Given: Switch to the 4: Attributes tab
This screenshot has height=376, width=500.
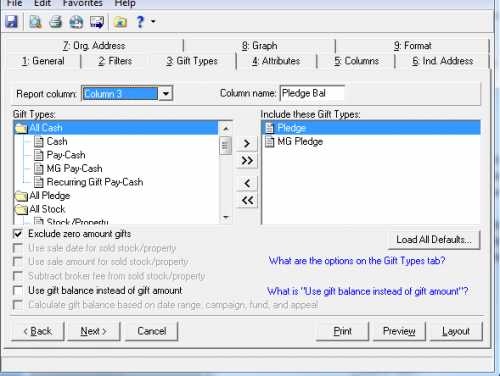Looking at the screenshot, I should pos(276,61).
